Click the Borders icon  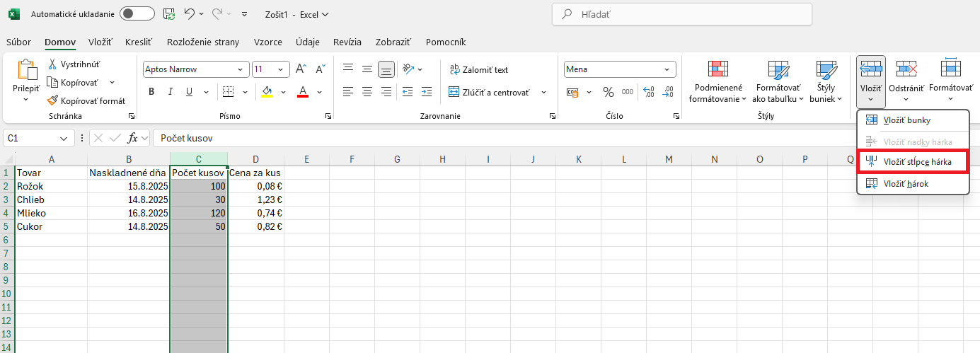click(228, 92)
